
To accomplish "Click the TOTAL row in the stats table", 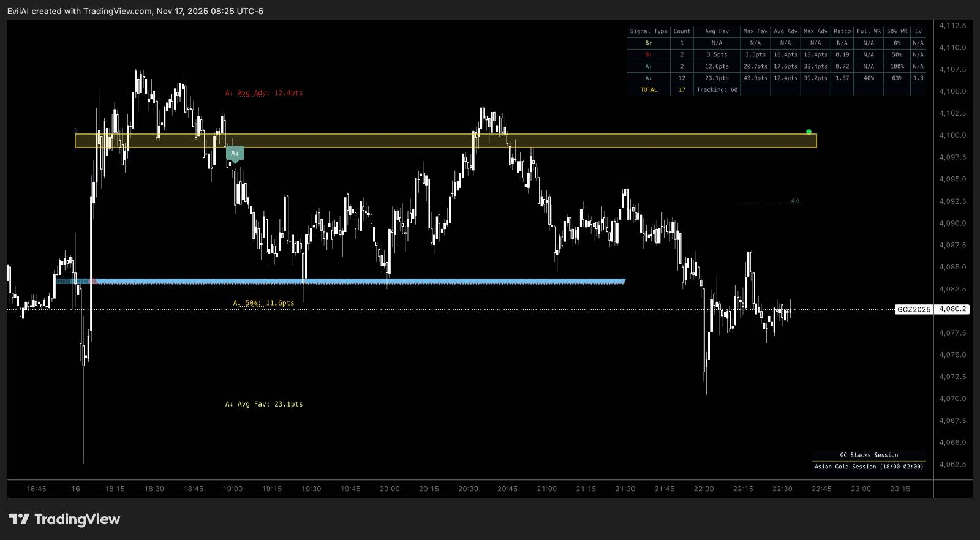I will pyautogui.click(x=648, y=89).
